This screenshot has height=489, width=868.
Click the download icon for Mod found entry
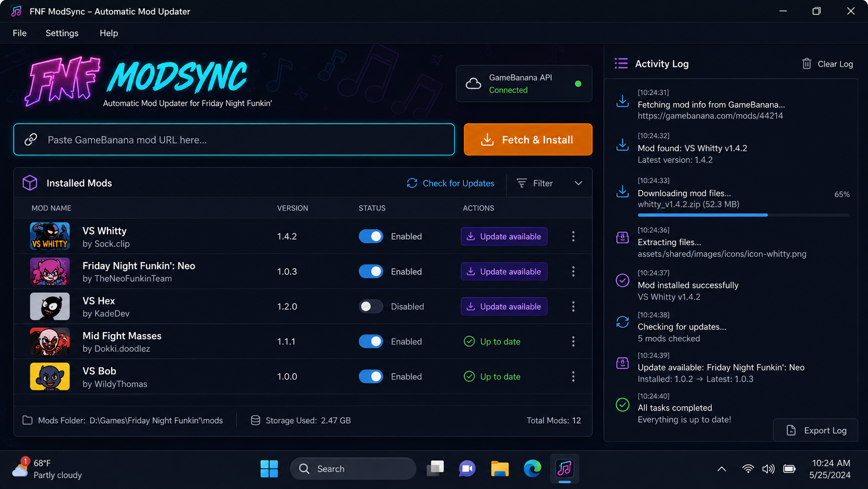tap(622, 144)
